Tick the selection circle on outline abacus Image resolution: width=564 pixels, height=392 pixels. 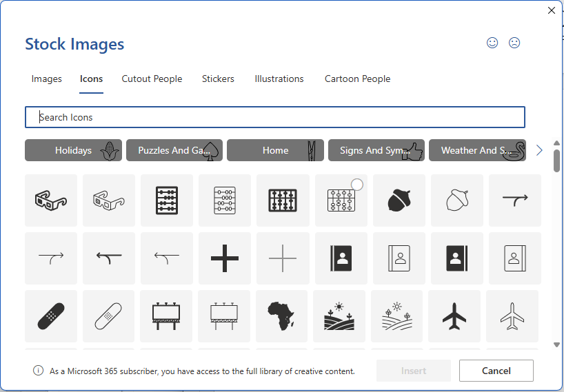click(357, 185)
